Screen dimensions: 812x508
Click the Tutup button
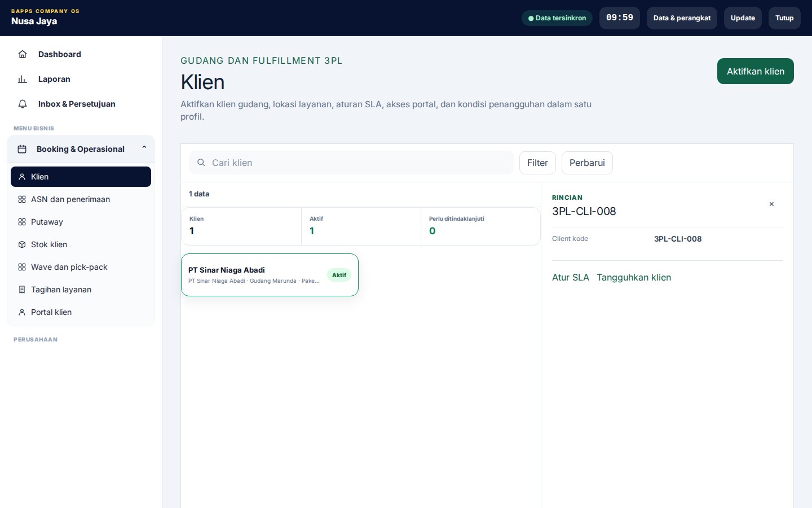point(784,18)
